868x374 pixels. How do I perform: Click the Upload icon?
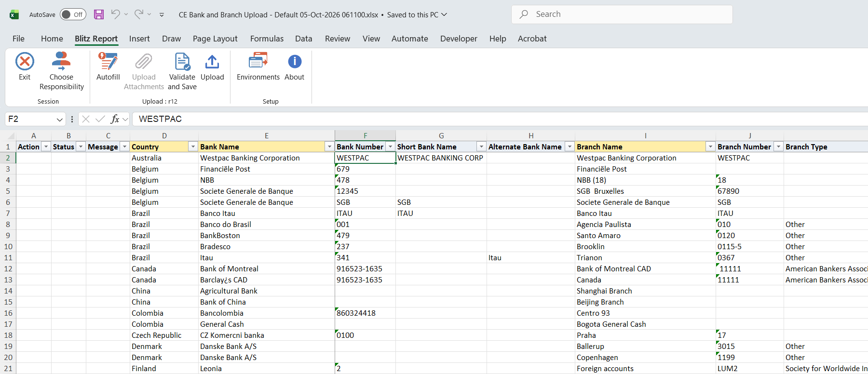[212, 62]
